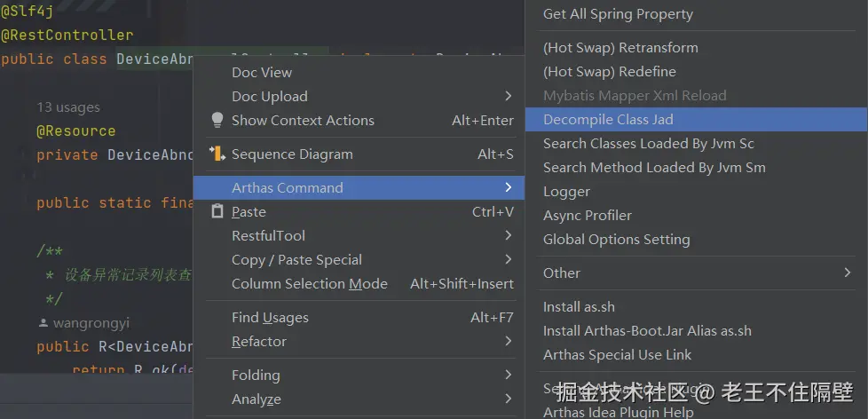Select Async Profiler command
Screen dimensions: 868x419
tap(588, 215)
